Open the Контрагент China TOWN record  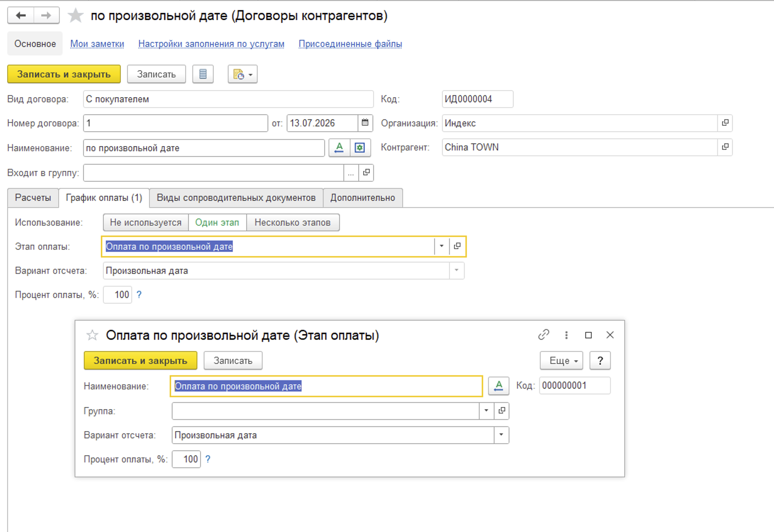(725, 147)
